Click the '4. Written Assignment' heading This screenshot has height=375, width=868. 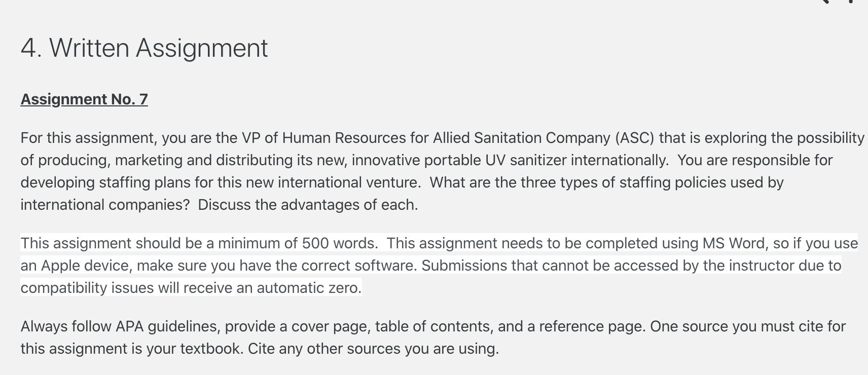[x=144, y=48]
